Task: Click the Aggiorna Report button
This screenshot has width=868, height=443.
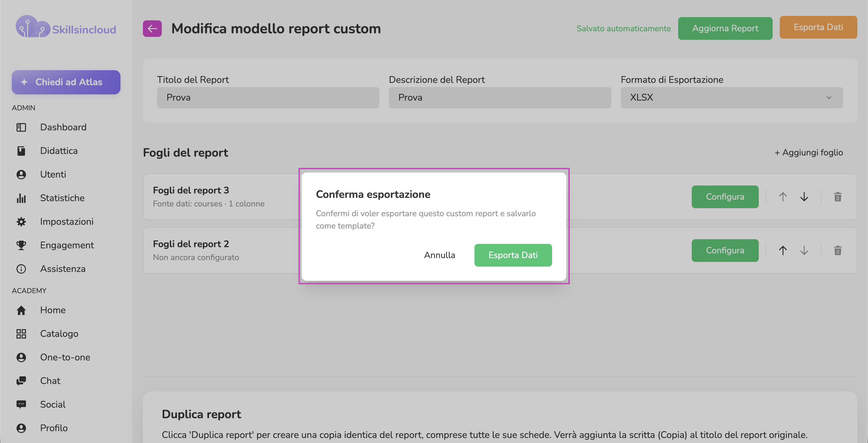Action: click(x=725, y=28)
